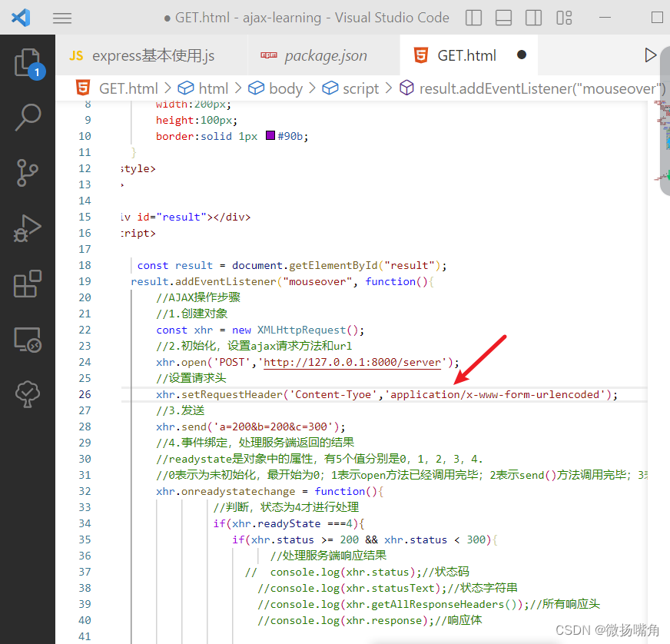Click the 'POST' string on line 24

coord(231,363)
